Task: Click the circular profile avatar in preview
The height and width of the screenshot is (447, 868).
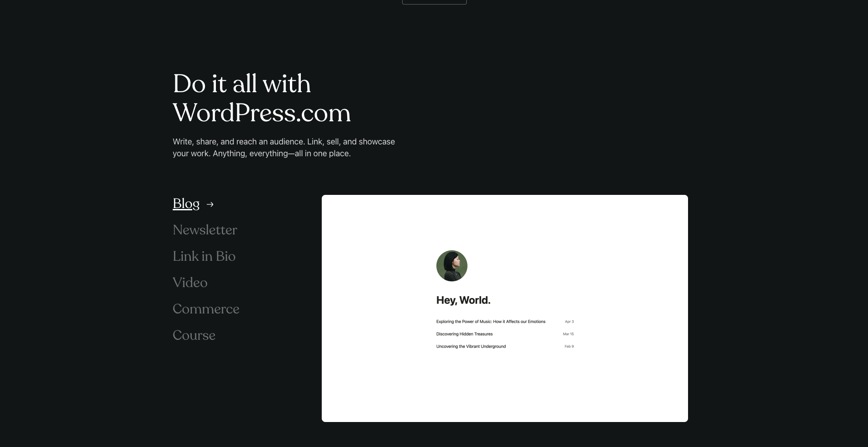Action: pos(452,266)
